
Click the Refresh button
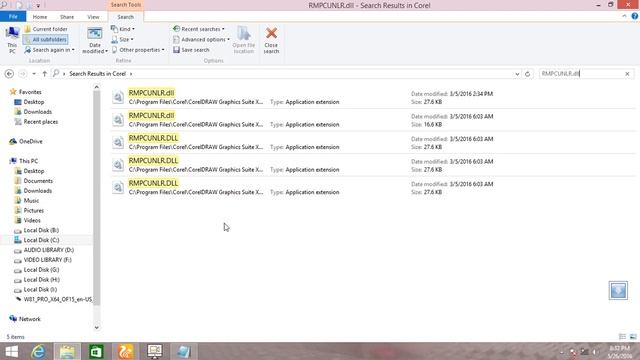527,74
